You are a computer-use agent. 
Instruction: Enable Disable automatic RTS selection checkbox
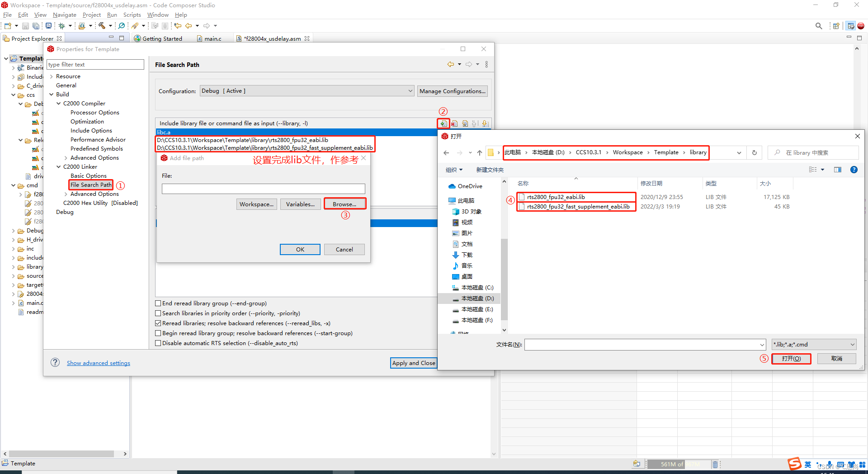click(158, 343)
